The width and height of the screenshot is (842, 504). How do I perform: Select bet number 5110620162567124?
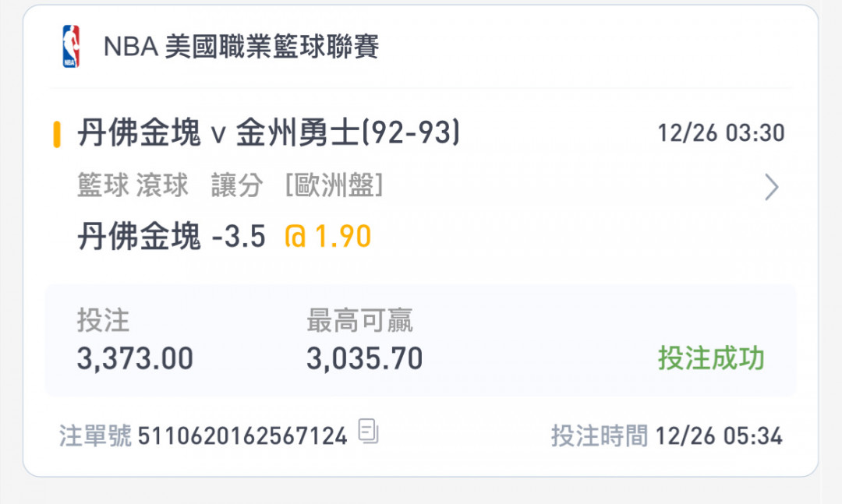[x=242, y=435]
